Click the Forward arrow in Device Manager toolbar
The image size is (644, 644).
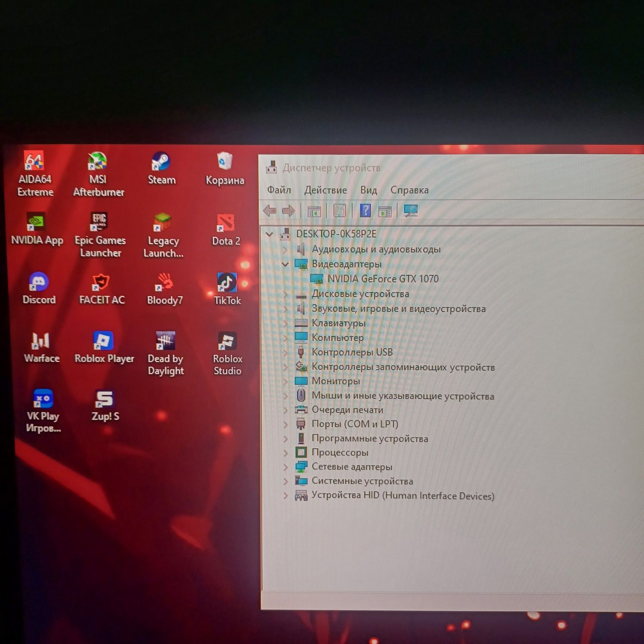coord(288,211)
